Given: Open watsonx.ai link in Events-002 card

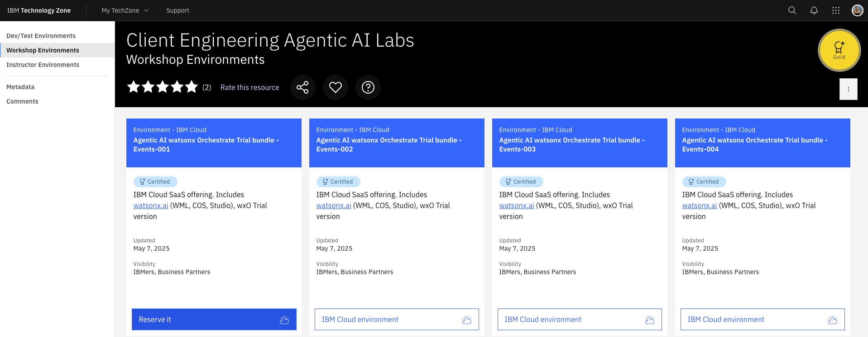Looking at the screenshot, I should pyautogui.click(x=334, y=205).
